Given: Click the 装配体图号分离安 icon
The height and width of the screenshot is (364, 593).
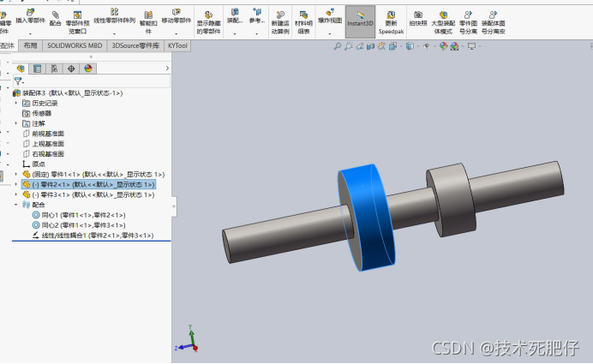Looking at the screenshot, I should click(x=493, y=15).
